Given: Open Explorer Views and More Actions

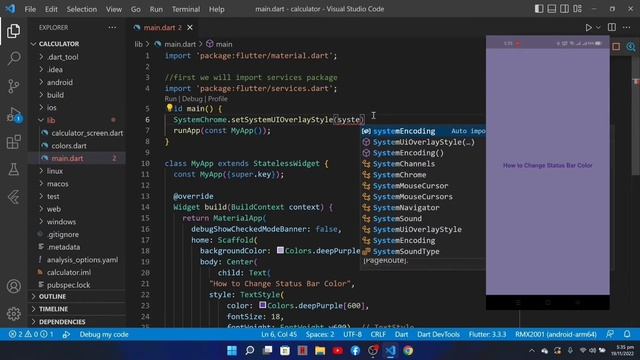Looking at the screenshot, I should (x=112, y=27).
